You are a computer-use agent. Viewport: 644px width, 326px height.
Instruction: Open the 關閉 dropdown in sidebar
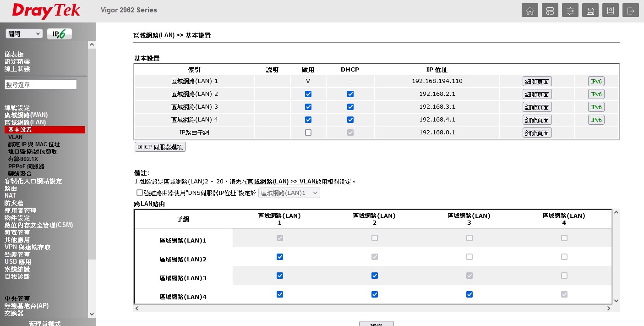pos(24,34)
